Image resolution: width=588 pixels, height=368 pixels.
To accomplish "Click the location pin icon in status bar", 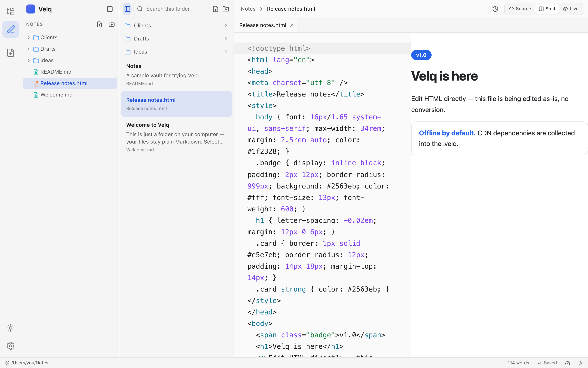I will click(x=7, y=363).
